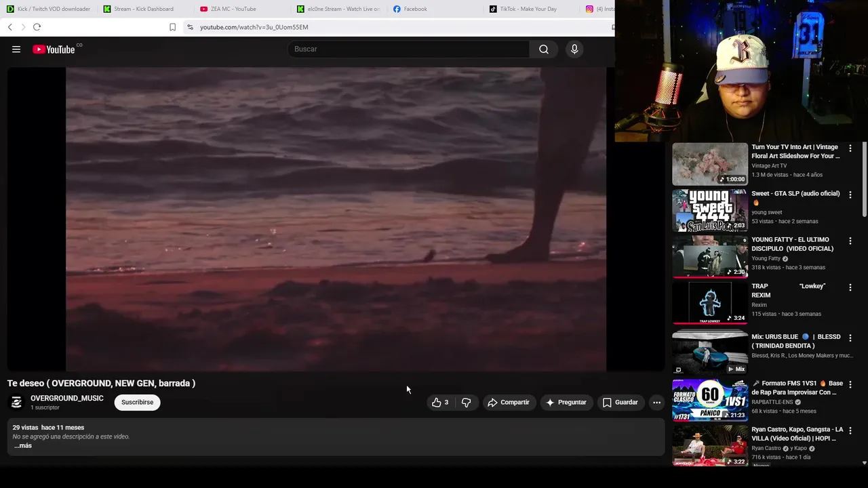The height and width of the screenshot is (488, 868).
Task: Go to YouTube home via logo
Action: click(54, 49)
